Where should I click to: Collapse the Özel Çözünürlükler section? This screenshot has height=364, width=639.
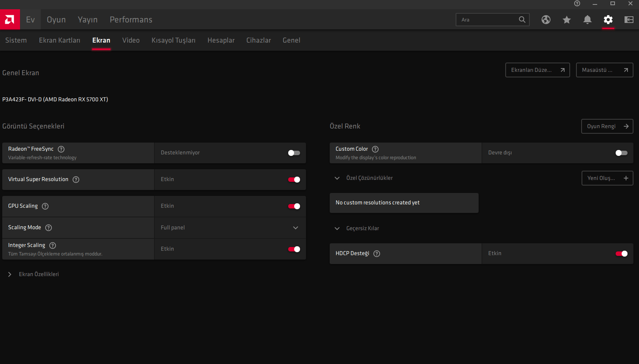click(337, 178)
